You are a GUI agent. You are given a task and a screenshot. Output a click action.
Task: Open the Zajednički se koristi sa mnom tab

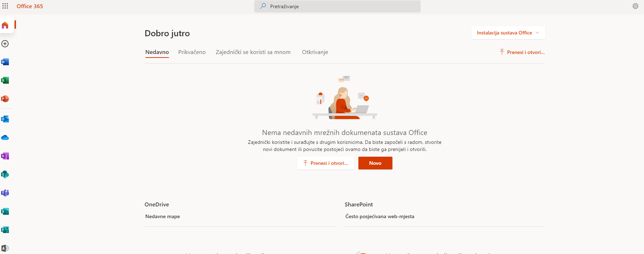point(253,52)
